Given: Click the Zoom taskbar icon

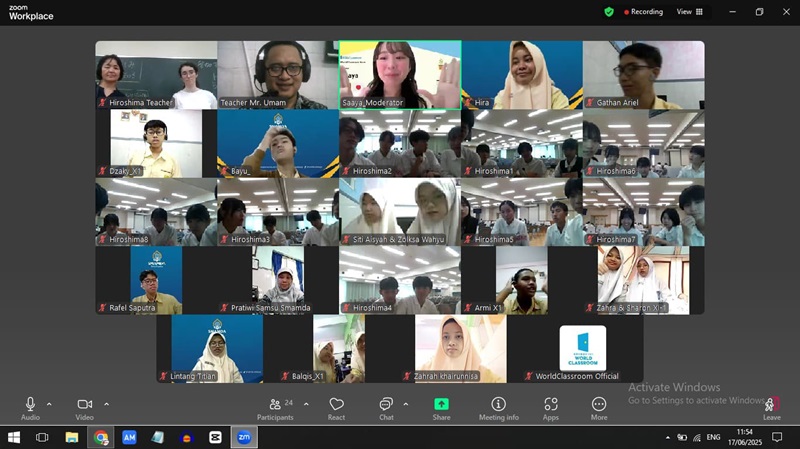Looking at the screenshot, I should (x=244, y=437).
